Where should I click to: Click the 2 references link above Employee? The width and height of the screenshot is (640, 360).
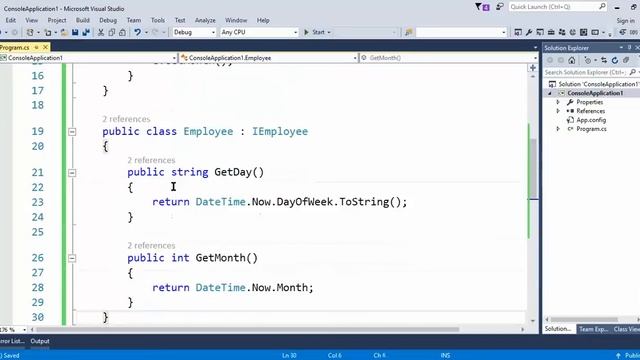coord(126,119)
